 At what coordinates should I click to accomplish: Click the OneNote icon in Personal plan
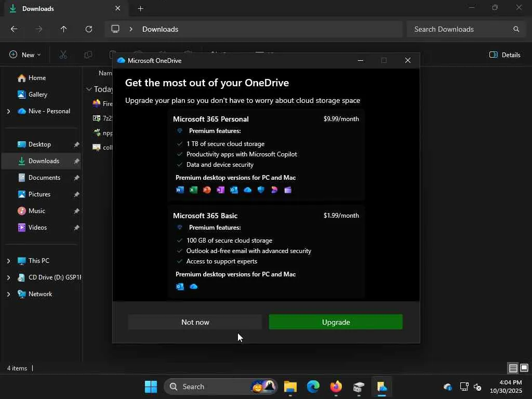(220, 190)
